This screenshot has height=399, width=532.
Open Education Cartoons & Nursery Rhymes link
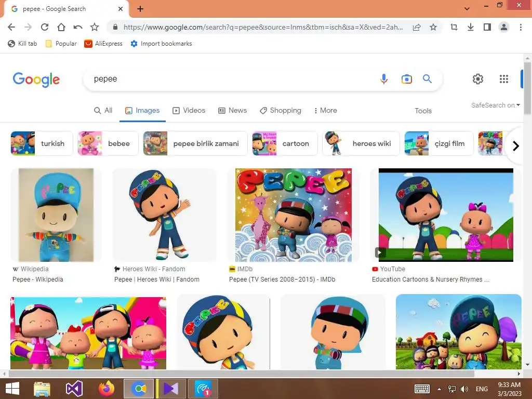431,280
